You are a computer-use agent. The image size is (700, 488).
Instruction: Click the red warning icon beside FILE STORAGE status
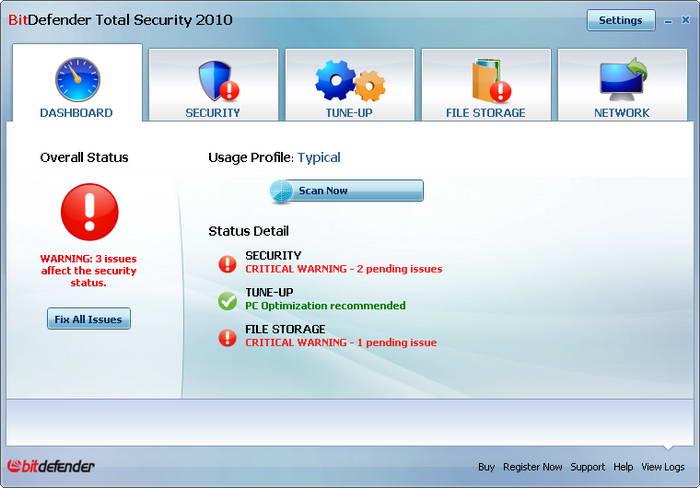click(227, 338)
